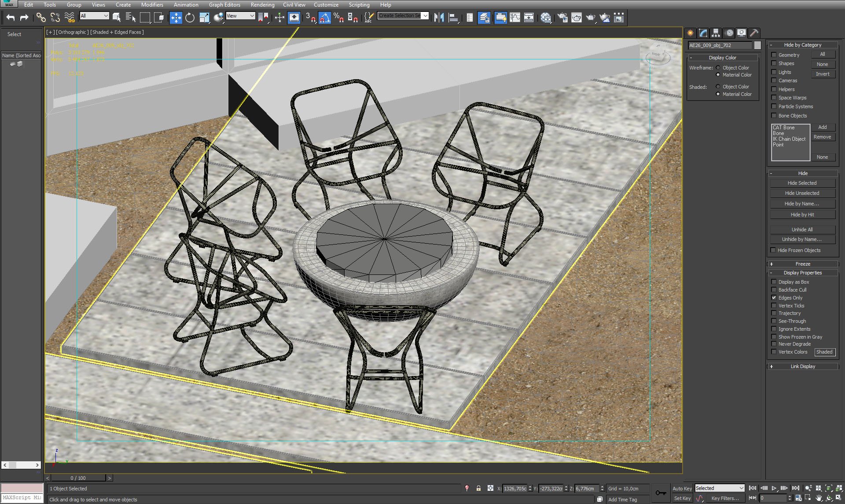
Task: Open the selection filter All dropdown
Action: click(x=94, y=16)
